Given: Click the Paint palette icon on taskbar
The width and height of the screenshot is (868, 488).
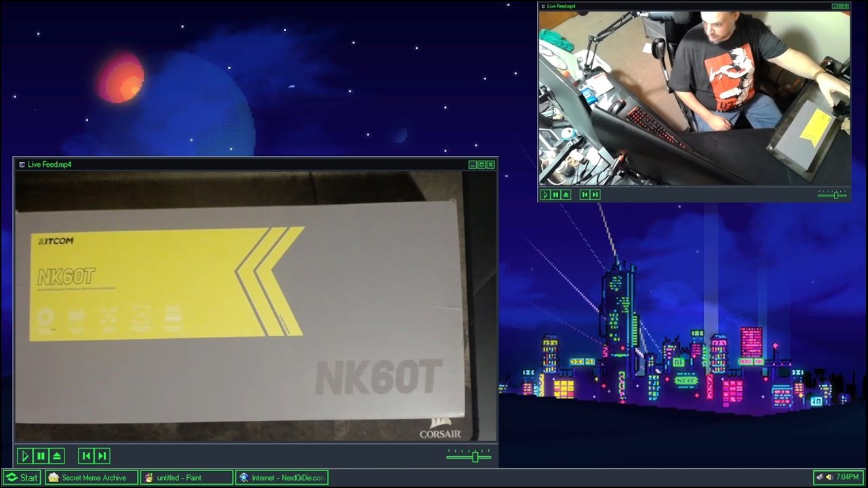Looking at the screenshot, I should point(149,478).
